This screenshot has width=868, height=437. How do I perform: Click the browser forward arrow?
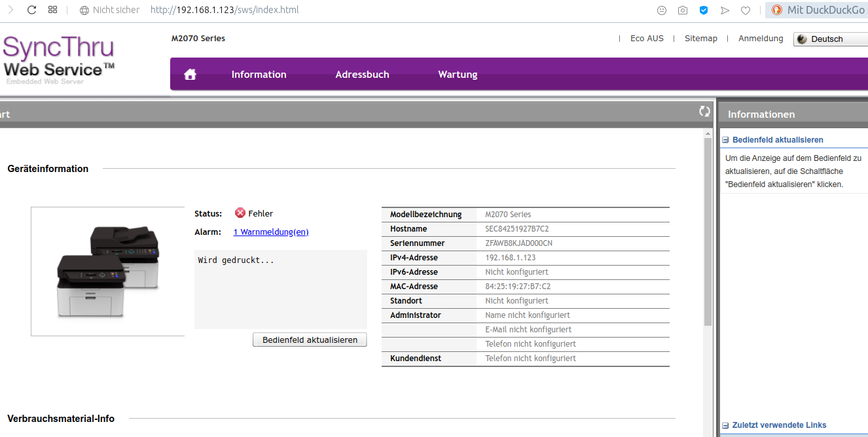pos(10,10)
